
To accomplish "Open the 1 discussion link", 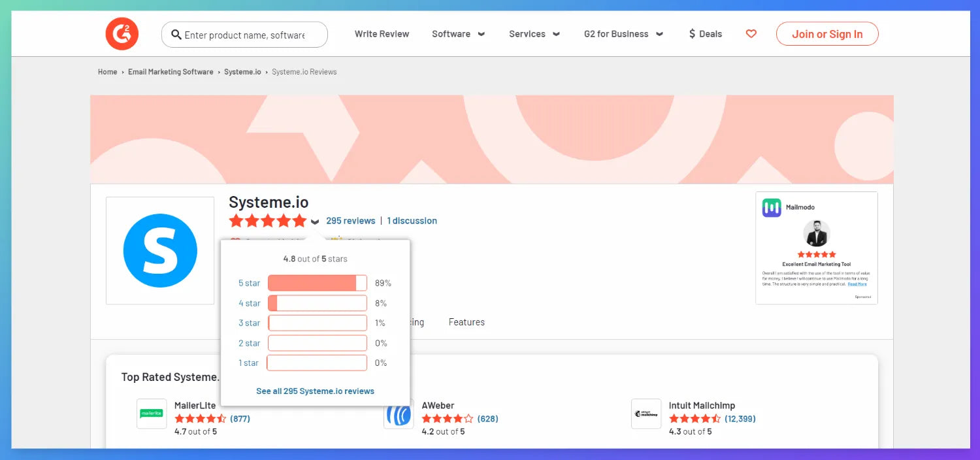I will click(412, 221).
